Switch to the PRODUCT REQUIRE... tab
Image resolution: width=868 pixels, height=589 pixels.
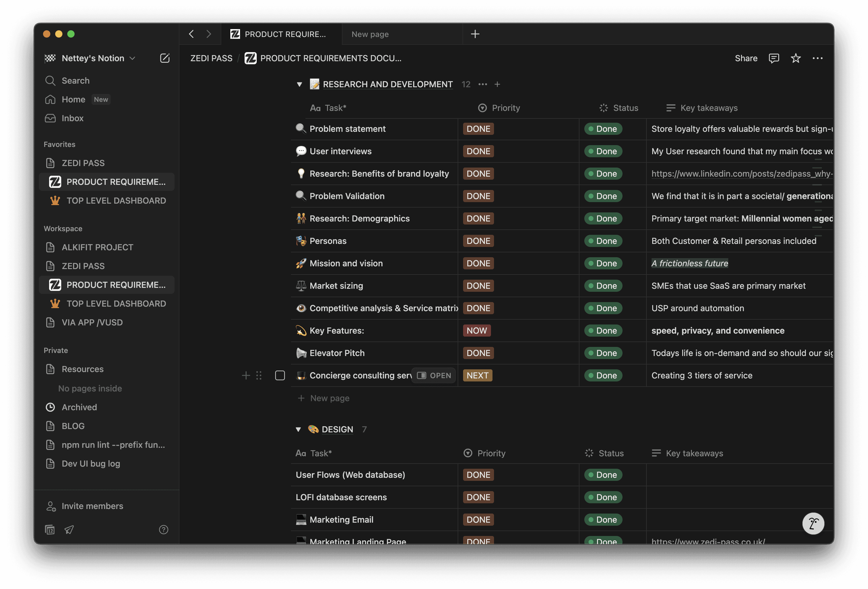[281, 34]
